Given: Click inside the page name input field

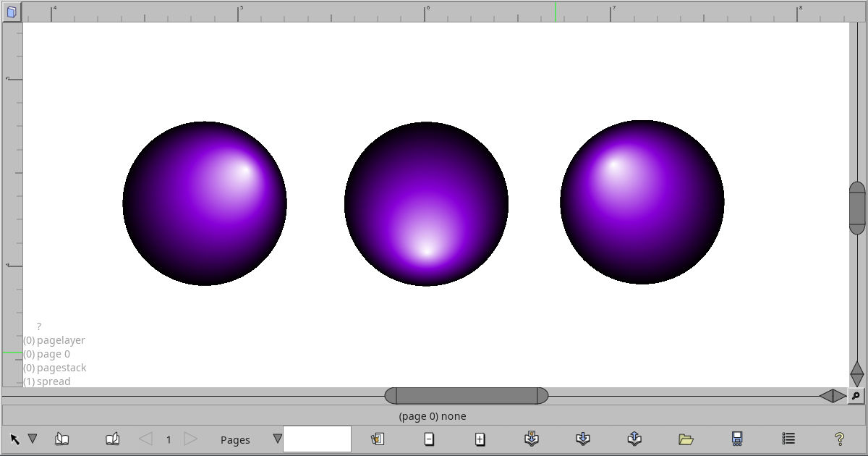Looking at the screenshot, I should (x=317, y=439).
